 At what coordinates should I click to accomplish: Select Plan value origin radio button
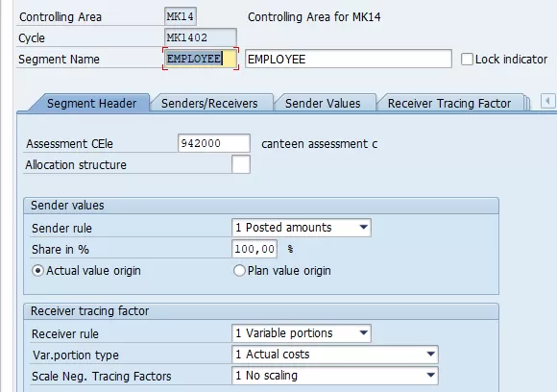pyautogui.click(x=239, y=271)
